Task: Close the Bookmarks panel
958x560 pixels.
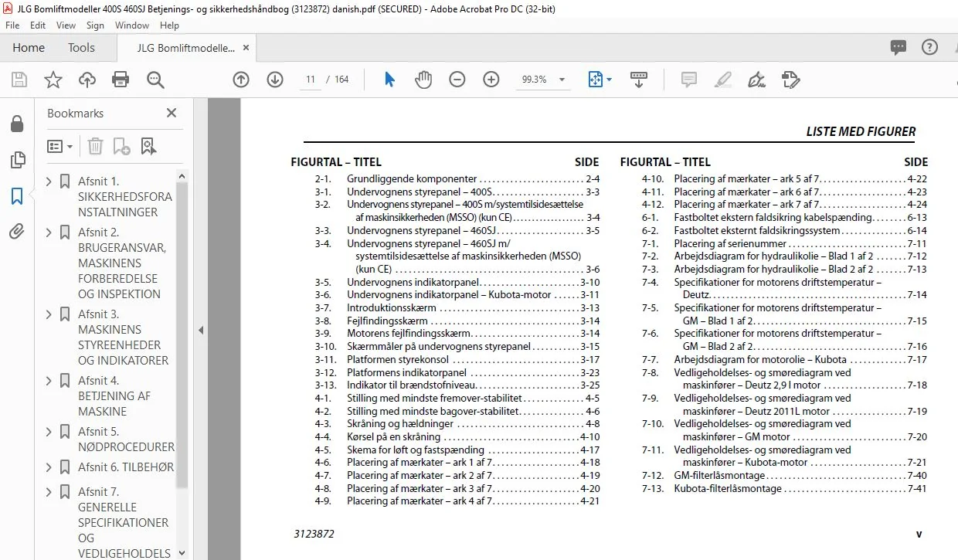Action: pyautogui.click(x=172, y=113)
